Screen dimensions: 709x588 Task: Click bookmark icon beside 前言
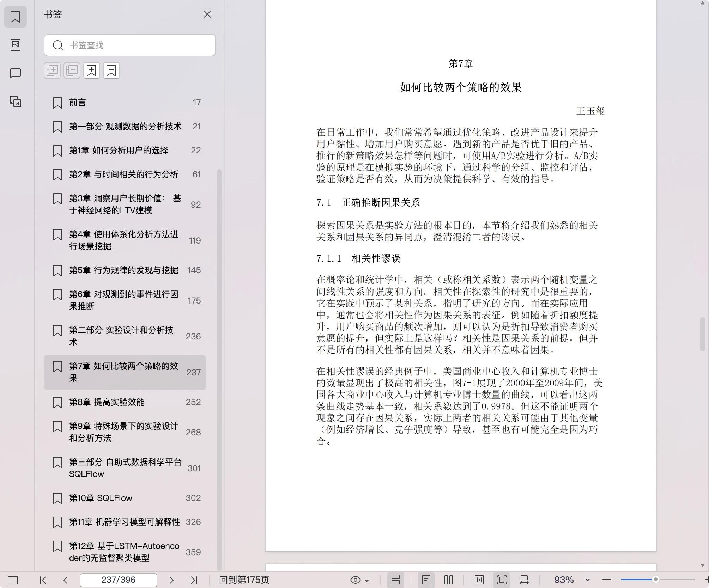(x=57, y=103)
